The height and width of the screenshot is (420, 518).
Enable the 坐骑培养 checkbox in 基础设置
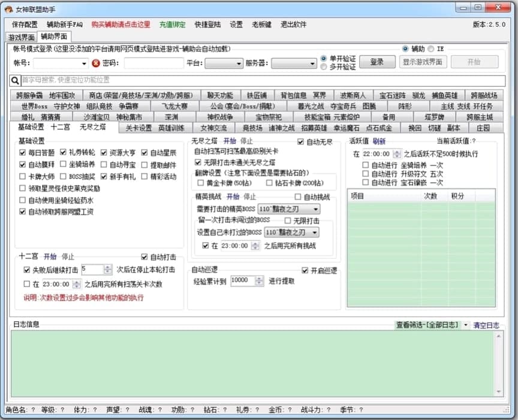click(x=64, y=164)
